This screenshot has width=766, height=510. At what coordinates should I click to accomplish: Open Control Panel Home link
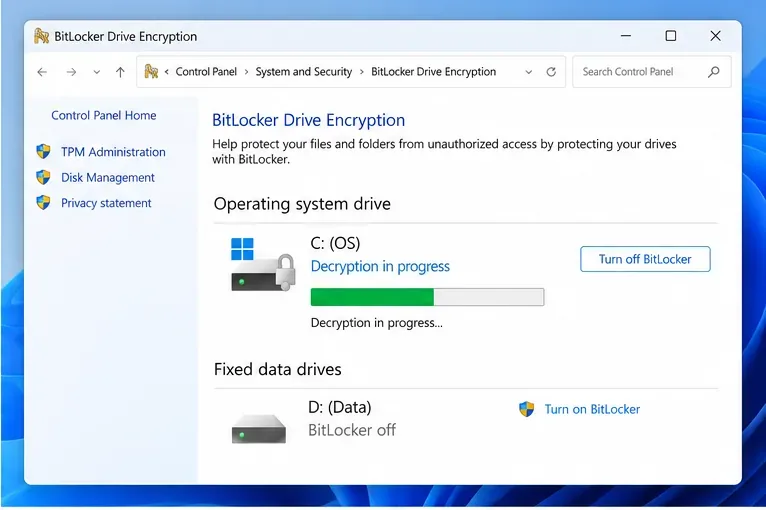tap(104, 115)
